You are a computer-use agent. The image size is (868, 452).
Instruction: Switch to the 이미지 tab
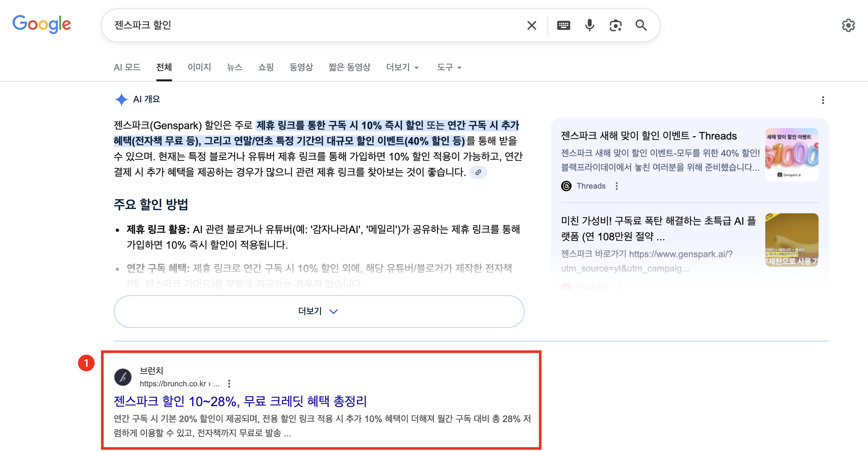pos(199,67)
